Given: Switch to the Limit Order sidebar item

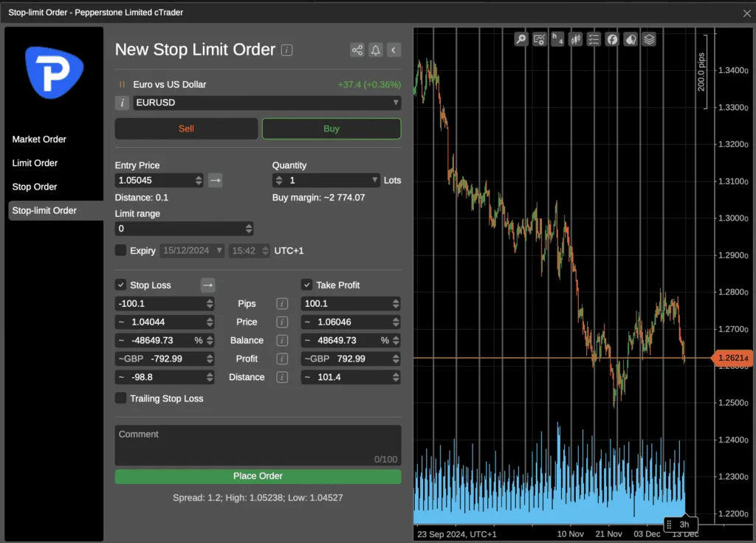Looking at the screenshot, I should (35, 163).
